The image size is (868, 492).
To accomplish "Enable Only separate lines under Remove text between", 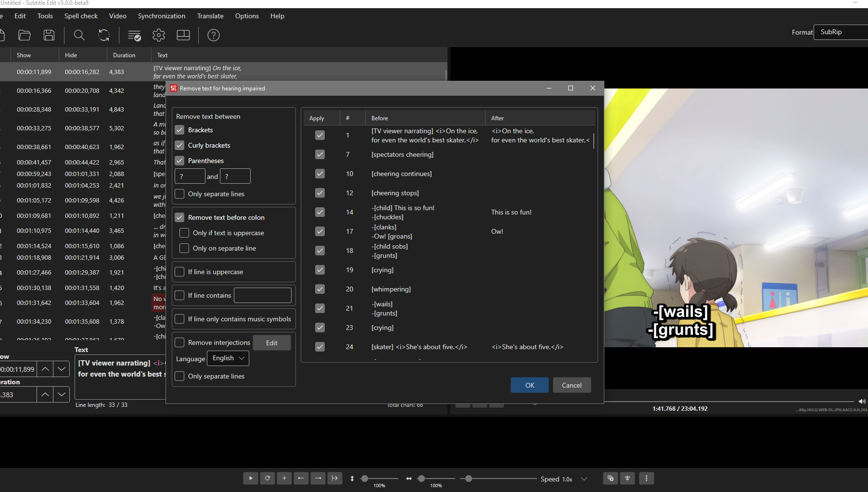I will tap(179, 194).
